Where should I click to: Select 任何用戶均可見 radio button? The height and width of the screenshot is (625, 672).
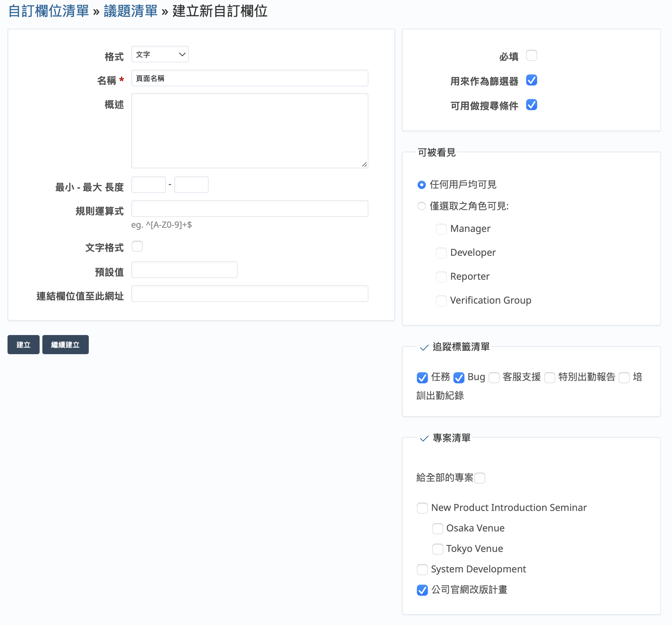tap(422, 185)
